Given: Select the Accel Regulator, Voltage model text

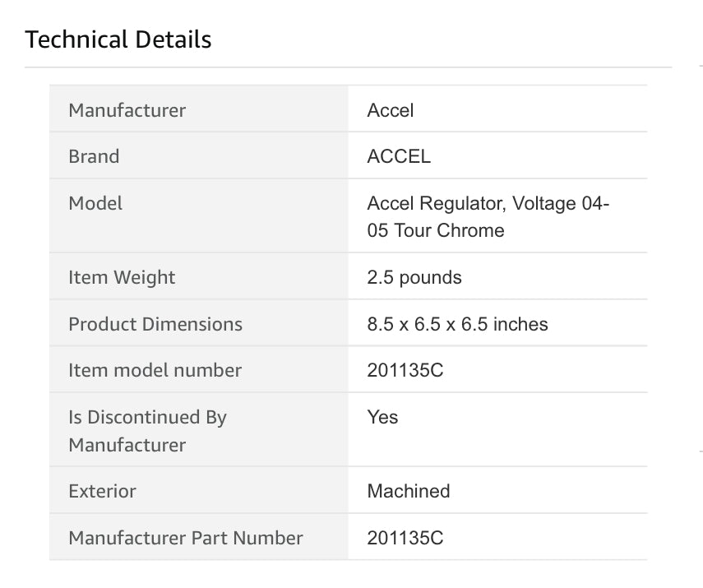Looking at the screenshot, I should (x=488, y=216).
